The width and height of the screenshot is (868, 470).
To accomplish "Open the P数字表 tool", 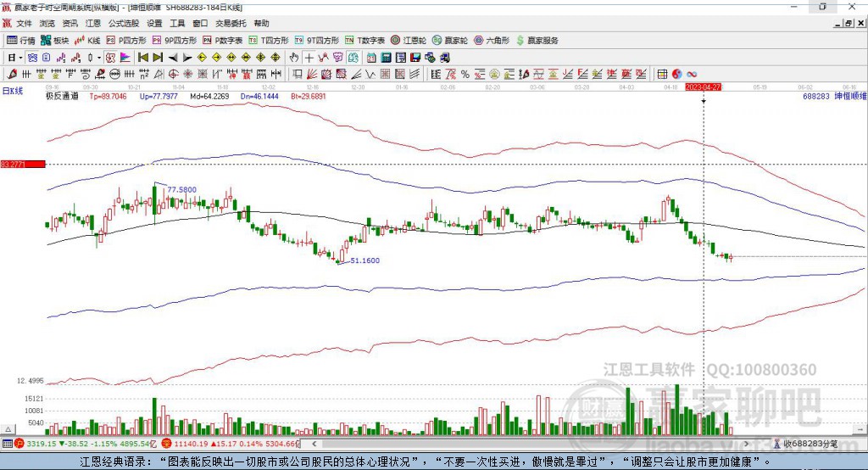I will [x=223, y=41].
